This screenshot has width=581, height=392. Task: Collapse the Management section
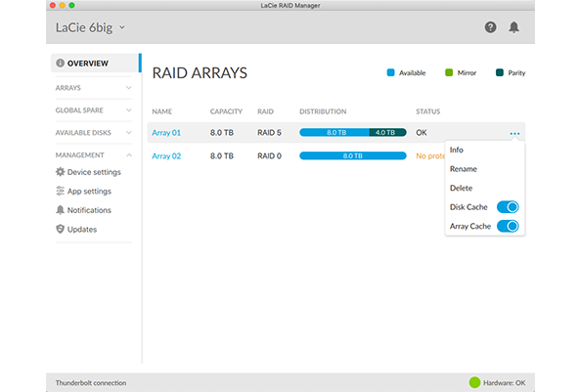pos(93,154)
